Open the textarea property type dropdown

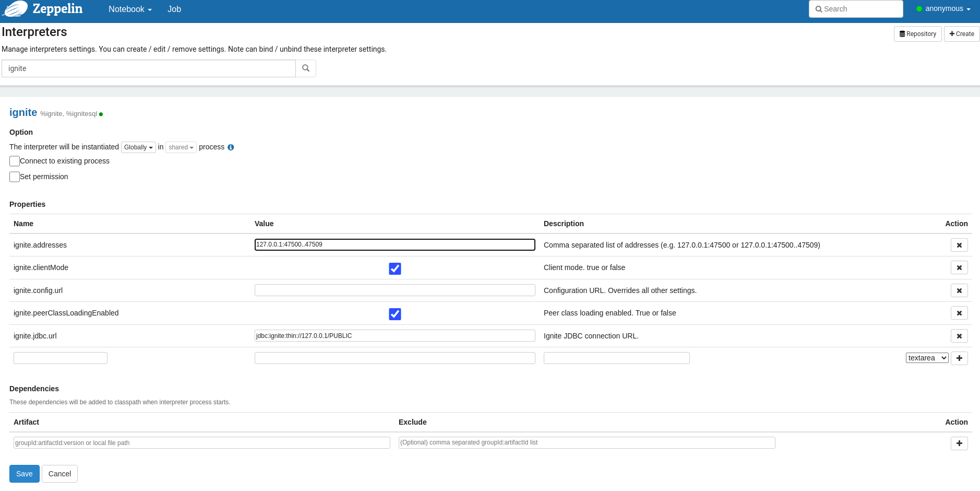927,358
